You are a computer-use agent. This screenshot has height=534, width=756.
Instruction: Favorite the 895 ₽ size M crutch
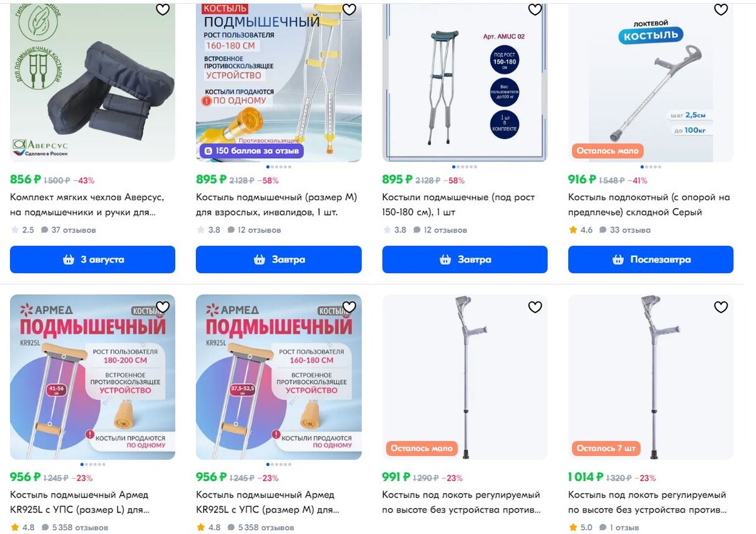[x=349, y=9]
